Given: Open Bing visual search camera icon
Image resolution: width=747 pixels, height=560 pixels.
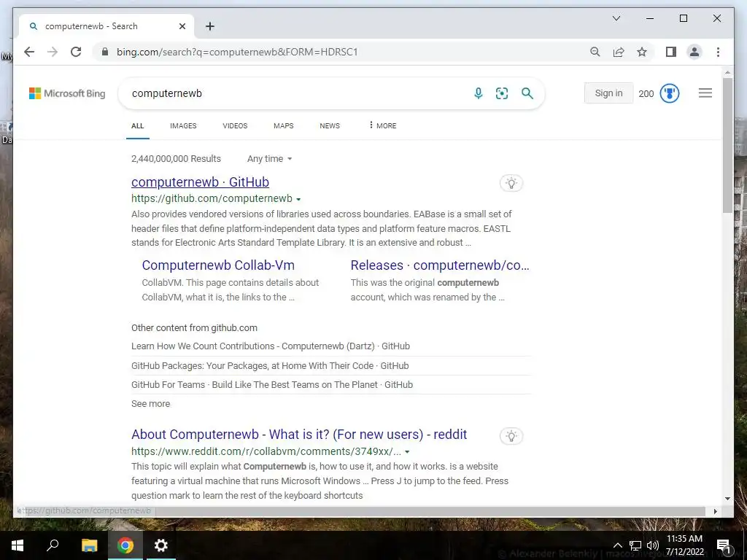Looking at the screenshot, I should point(502,93).
